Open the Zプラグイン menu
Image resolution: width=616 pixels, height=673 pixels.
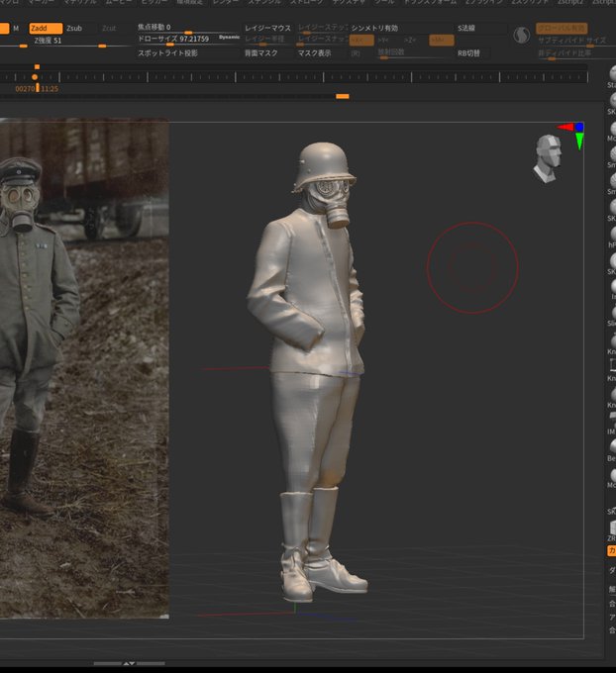click(x=485, y=2)
